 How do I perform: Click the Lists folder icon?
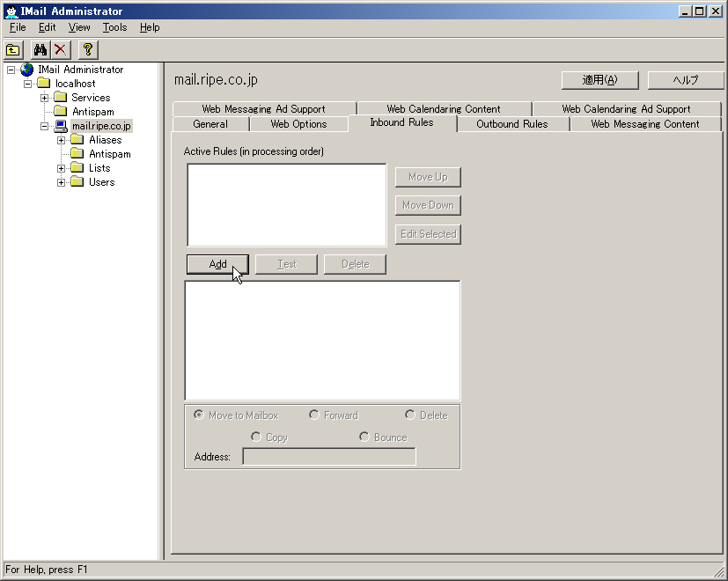77,168
